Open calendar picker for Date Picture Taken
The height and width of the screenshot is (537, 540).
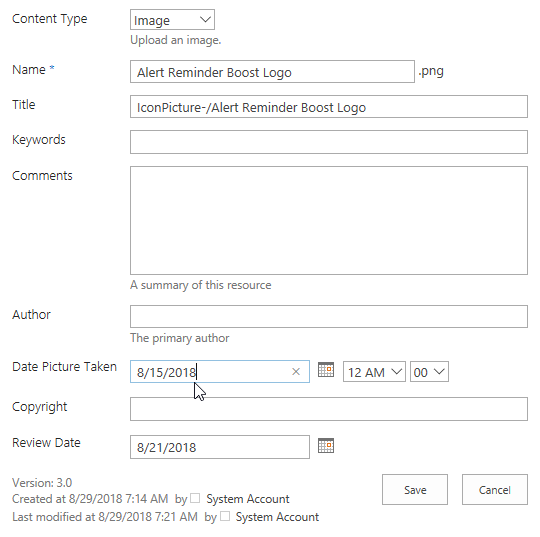pyautogui.click(x=325, y=370)
